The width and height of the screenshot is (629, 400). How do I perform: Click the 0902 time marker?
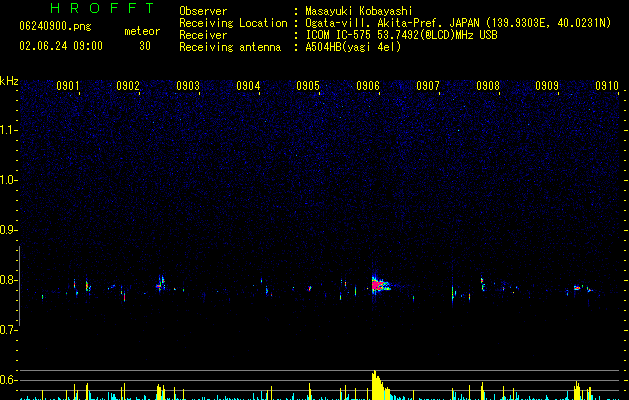coord(128,86)
